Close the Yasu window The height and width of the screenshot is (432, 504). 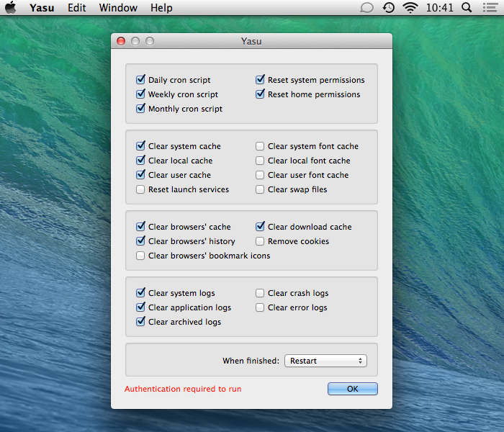tap(121, 41)
